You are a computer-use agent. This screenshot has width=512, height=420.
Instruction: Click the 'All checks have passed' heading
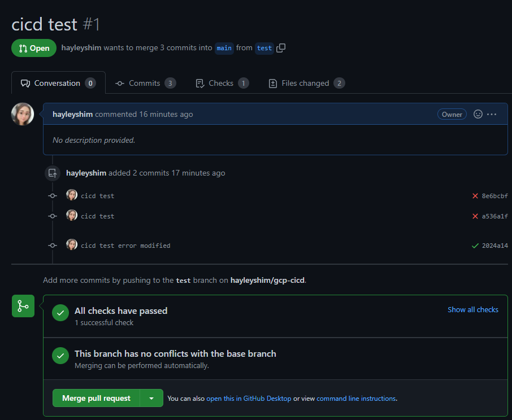121,310
